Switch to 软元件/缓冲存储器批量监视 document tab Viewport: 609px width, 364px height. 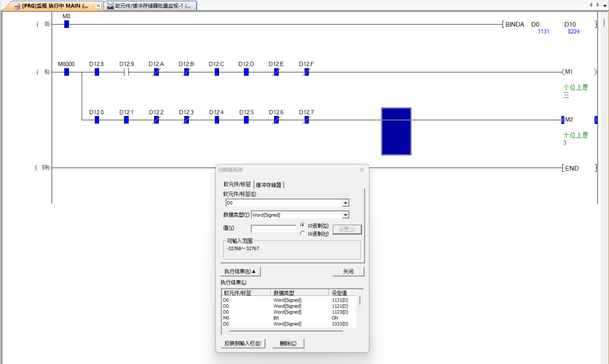coord(150,6)
